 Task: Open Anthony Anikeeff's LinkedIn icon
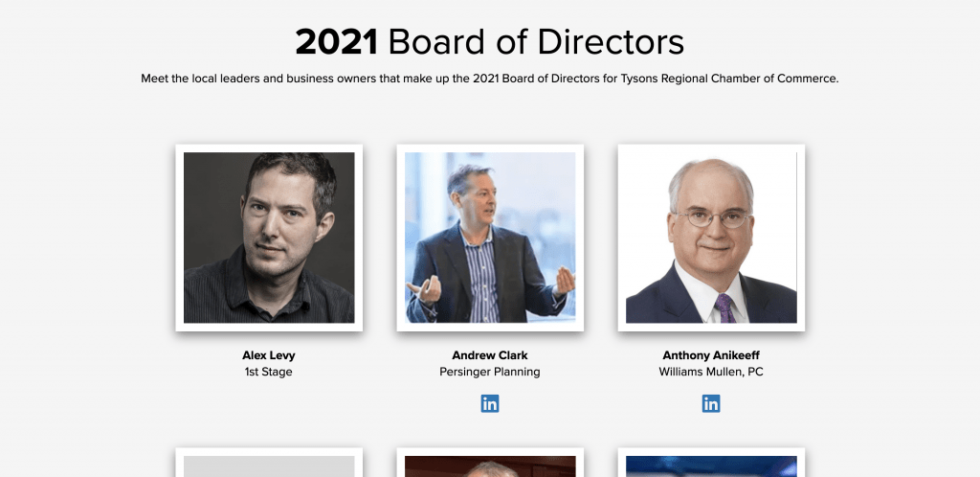[711, 404]
